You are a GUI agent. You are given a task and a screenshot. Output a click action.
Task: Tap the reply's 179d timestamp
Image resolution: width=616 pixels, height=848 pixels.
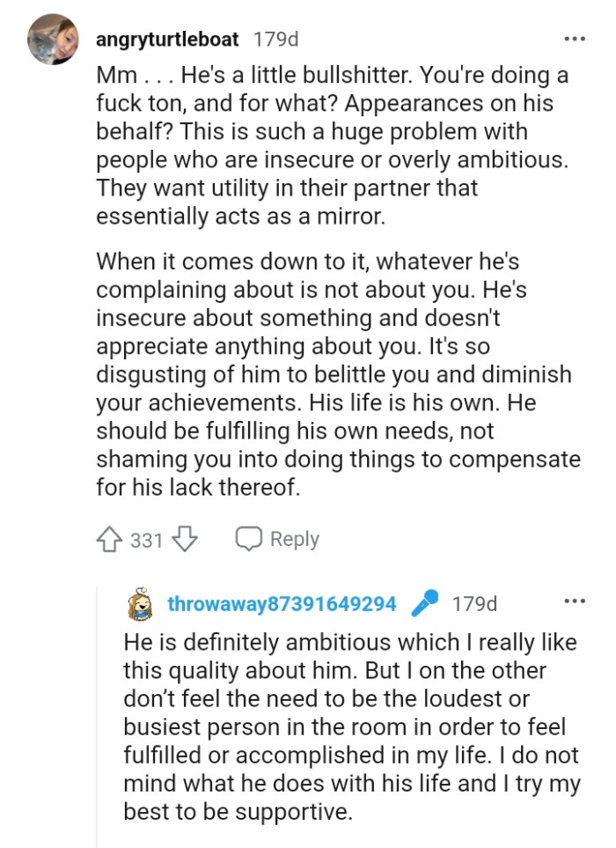473,603
